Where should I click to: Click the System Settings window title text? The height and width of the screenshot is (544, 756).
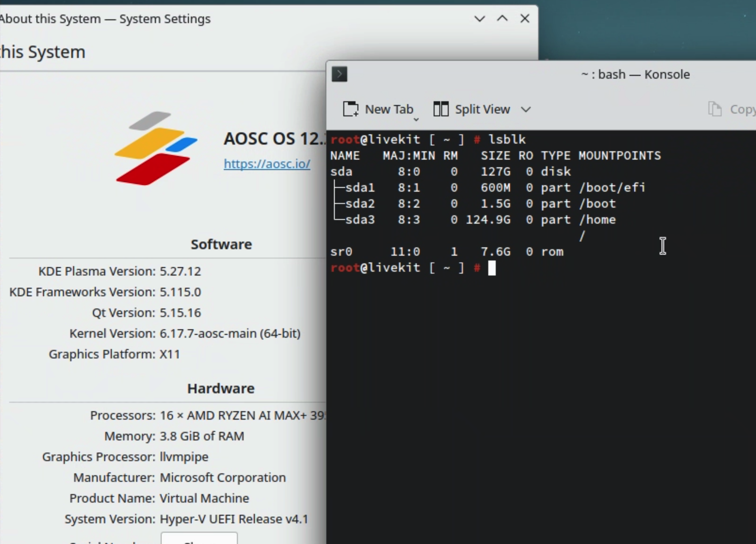click(x=105, y=19)
